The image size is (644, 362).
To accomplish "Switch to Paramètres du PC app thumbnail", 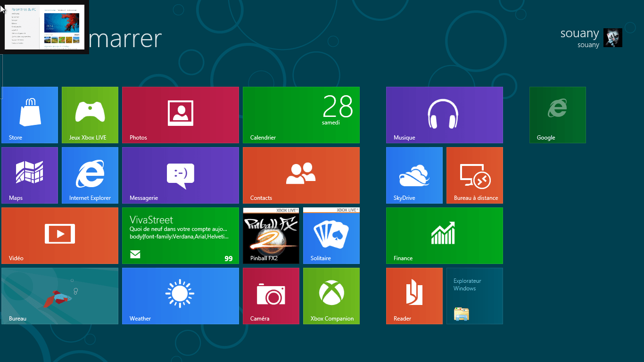I will click(45, 27).
